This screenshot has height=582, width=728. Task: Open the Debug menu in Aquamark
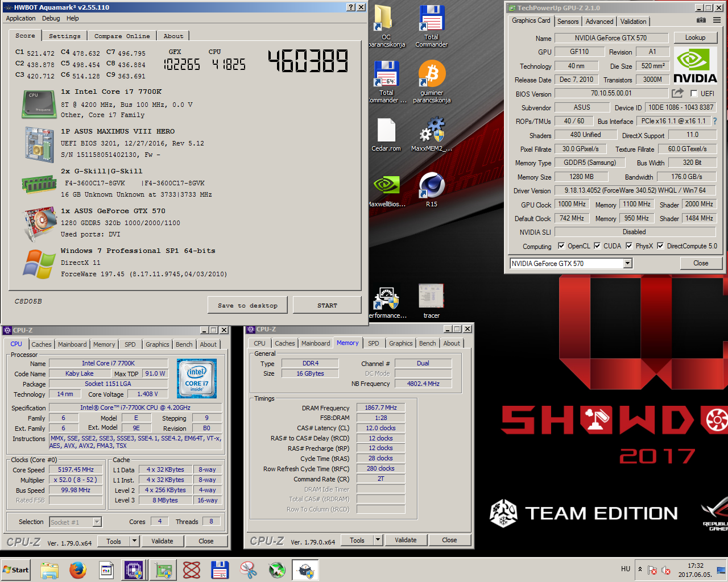point(51,18)
